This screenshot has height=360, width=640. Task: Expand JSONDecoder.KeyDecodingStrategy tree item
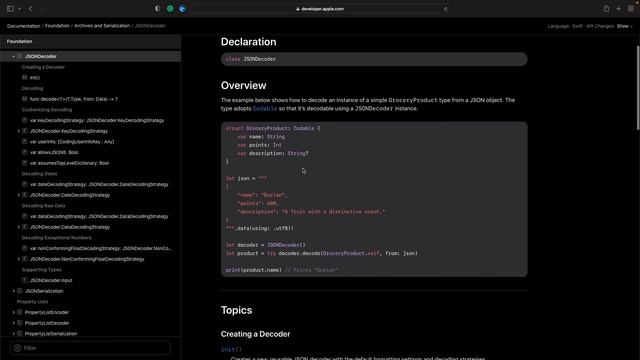19,131
